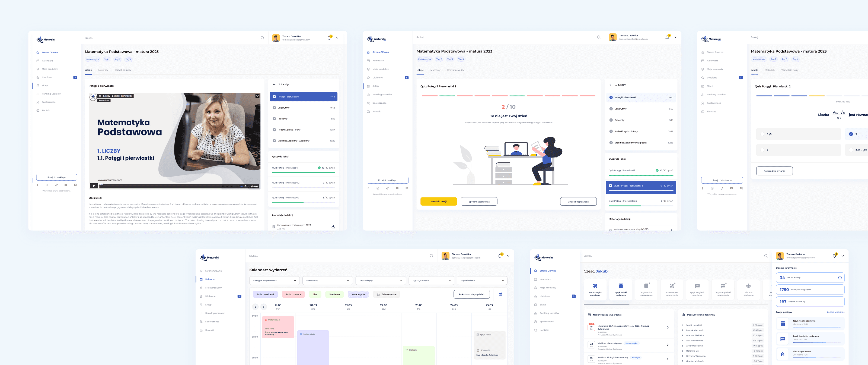This screenshot has height=365, width=868.
Task: Click the calendar picker icon on the calendar screen
Action: [x=500, y=294]
